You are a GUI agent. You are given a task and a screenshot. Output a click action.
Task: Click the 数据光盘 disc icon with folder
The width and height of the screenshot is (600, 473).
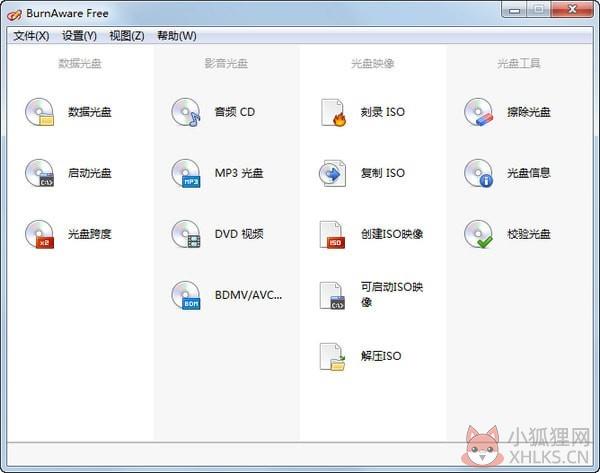coord(39,112)
